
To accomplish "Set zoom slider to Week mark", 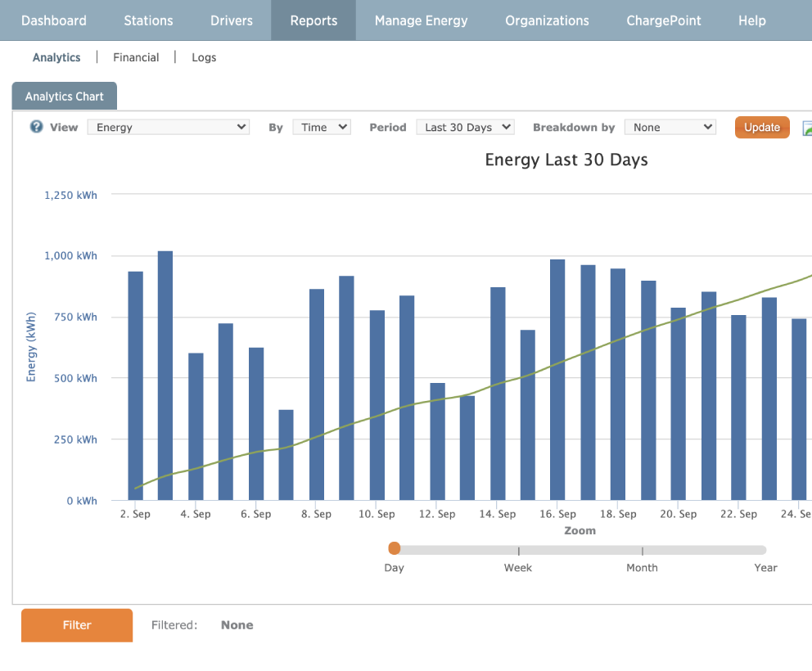I will tap(518, 550).
